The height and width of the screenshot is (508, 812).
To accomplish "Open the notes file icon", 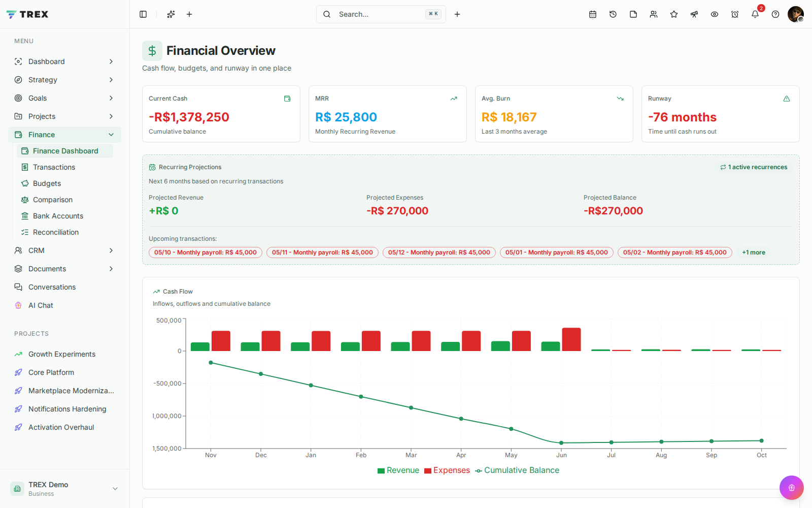I will pos(633,14).
